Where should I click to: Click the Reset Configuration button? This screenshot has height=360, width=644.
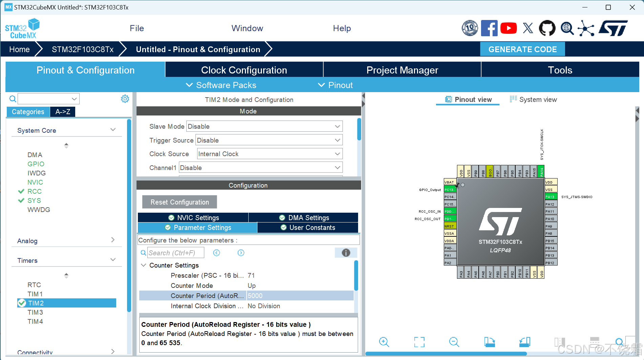[x=180, y=202]
